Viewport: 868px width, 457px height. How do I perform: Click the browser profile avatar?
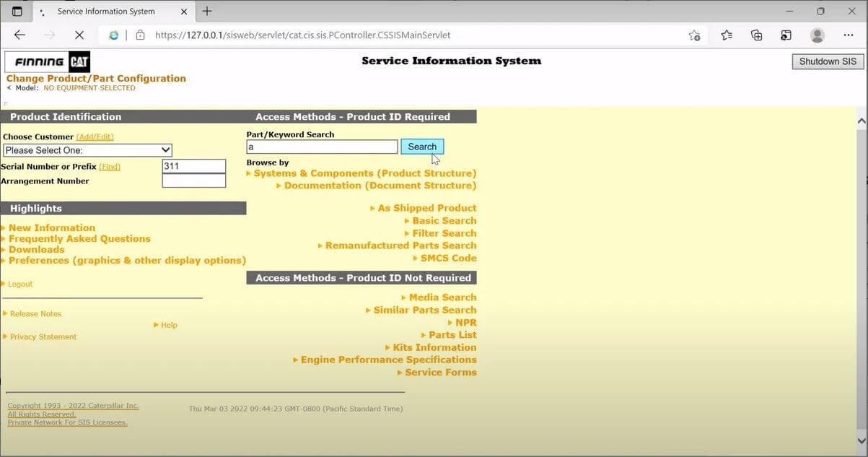[817, 35]
